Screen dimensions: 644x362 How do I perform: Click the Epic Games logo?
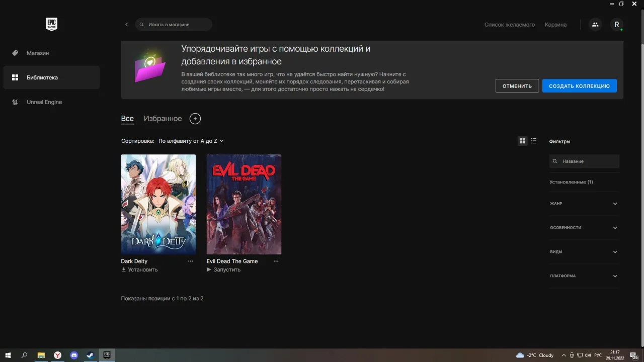coord(51,24)
